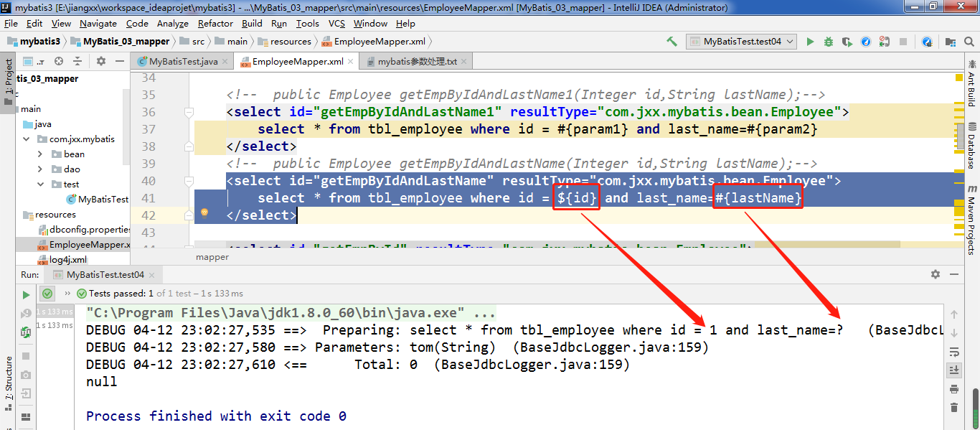Click the Restore Layout icon in the Run panel
The height and width of the screenshot is (430, 980).
(x=26, y=416)
